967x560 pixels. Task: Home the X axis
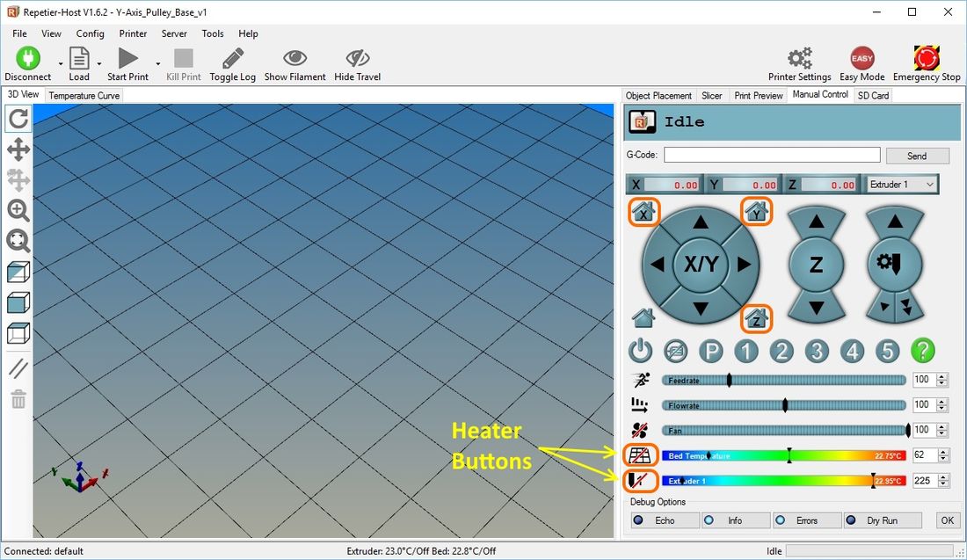coord(643,212)
